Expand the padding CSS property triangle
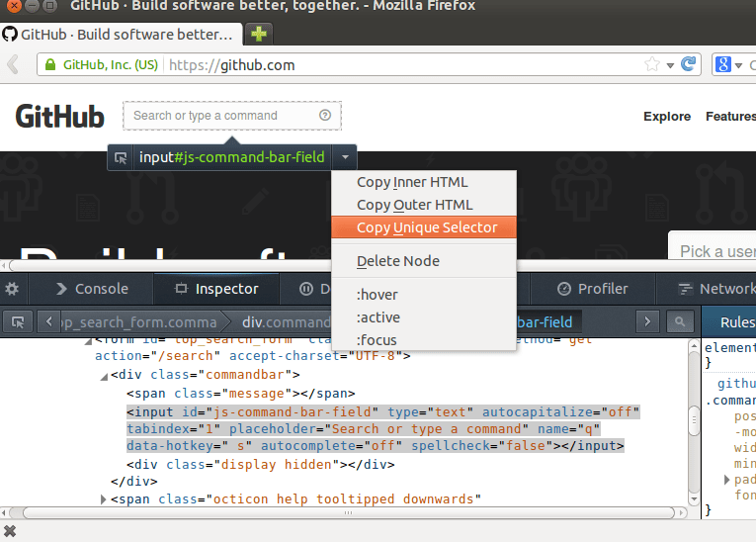 point(726,480)
